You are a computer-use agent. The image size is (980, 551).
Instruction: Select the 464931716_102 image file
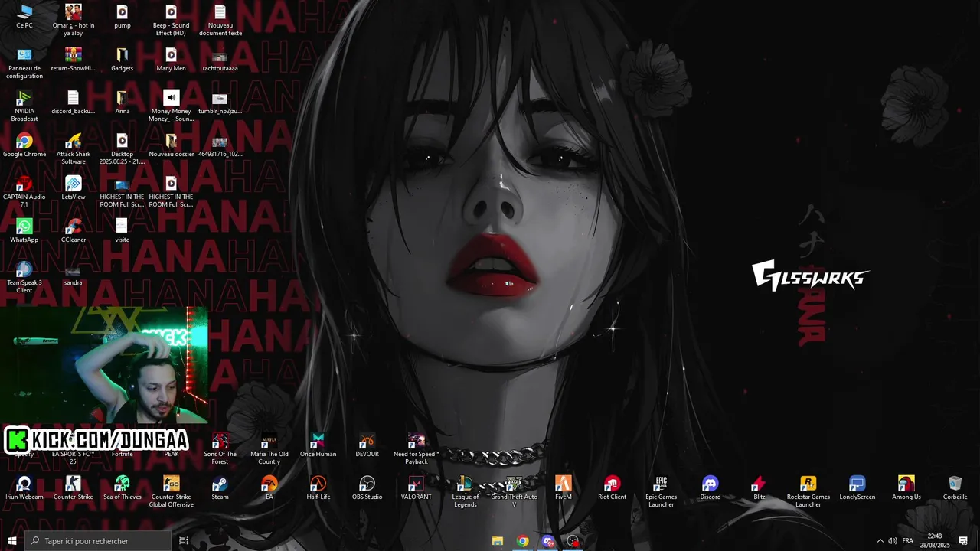pos(220,145)
